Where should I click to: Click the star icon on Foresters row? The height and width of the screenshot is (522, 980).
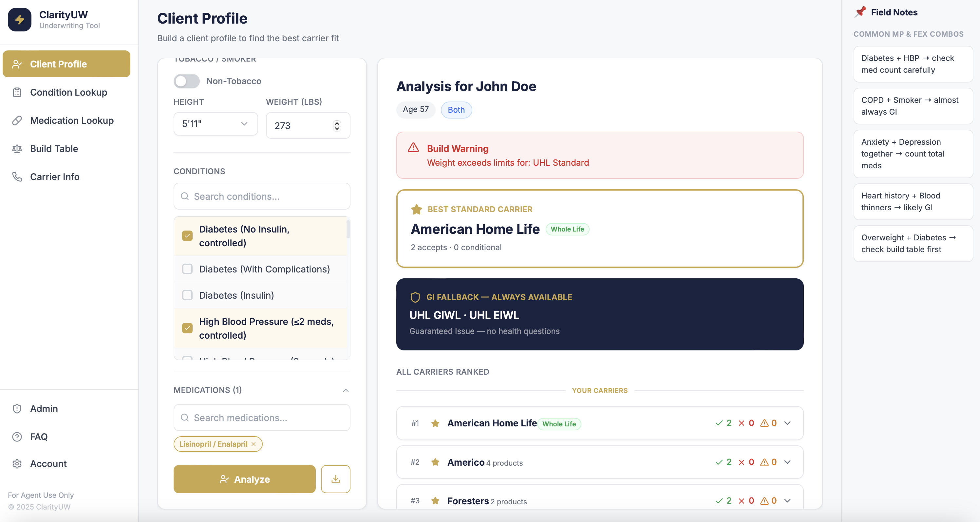[435, 501]
